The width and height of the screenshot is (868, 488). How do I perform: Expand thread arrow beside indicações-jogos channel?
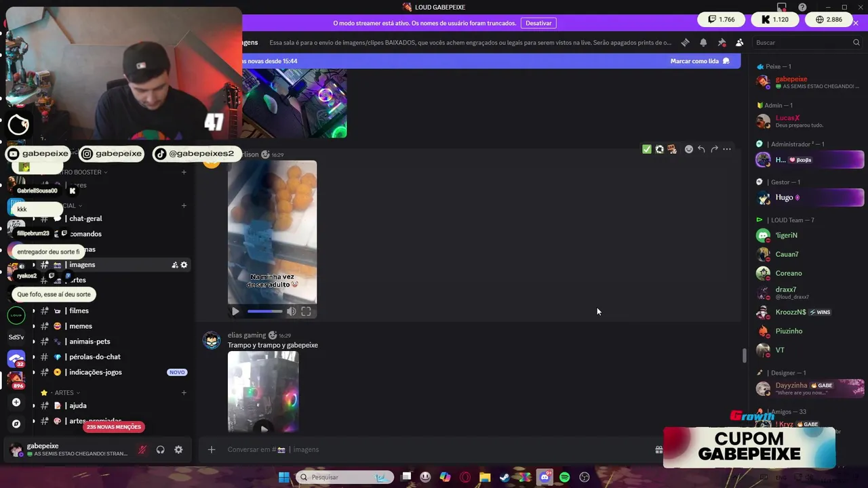[33, 372]
